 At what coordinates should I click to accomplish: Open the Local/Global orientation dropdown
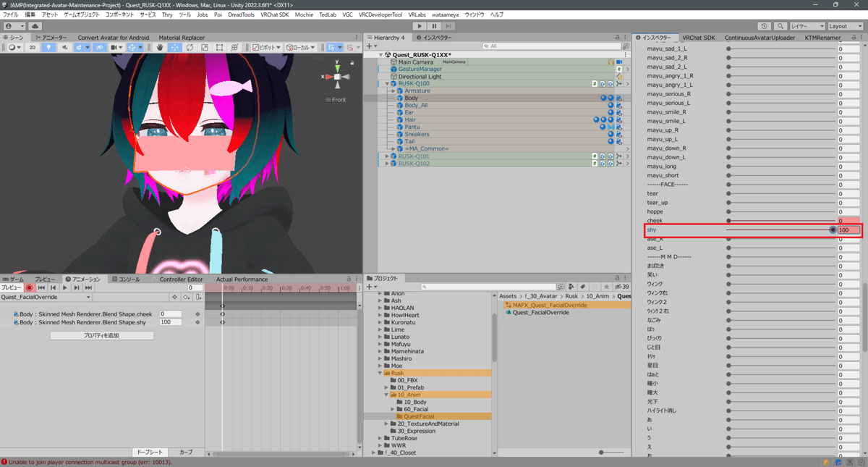(x=299, y=47)
